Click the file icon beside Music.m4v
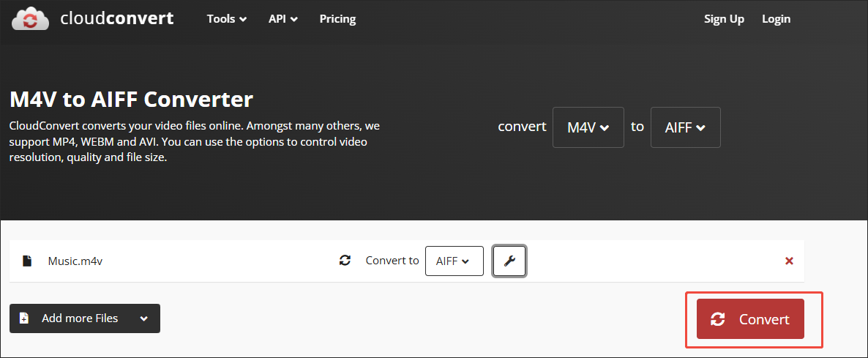The width and height of the screenshot is (868, 358). (26, 261)
